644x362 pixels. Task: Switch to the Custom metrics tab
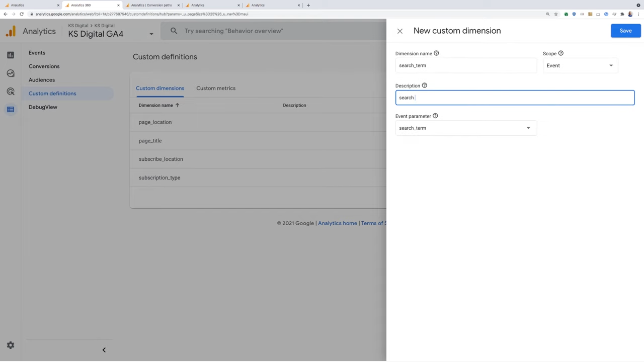[216, 88]
